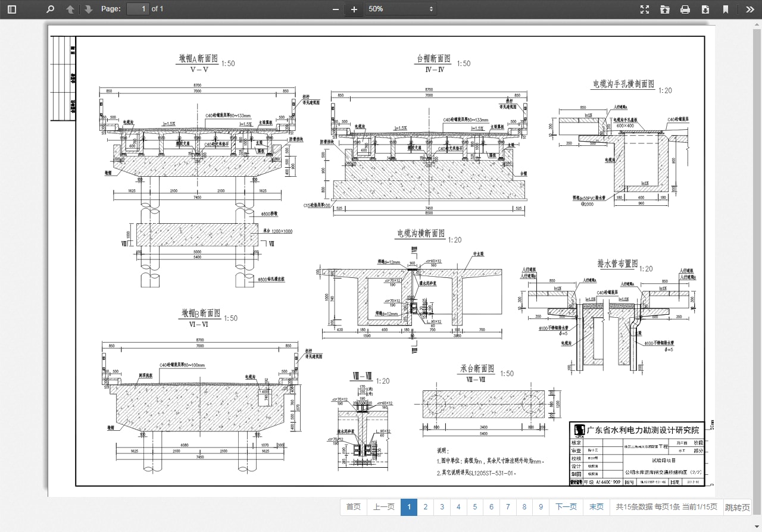The width and height of the screenshot is (762, 532).
Task: Download the PDF file
Action: coord(705,9)
